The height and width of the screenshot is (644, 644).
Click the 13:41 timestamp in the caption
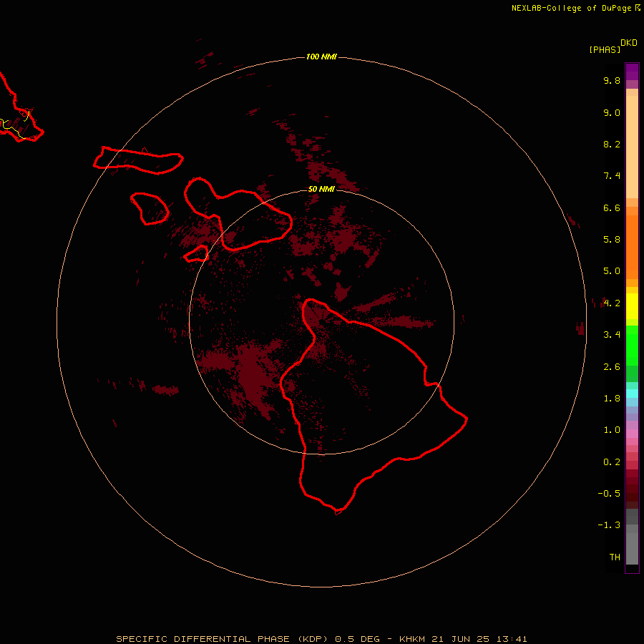pos(512,639)
